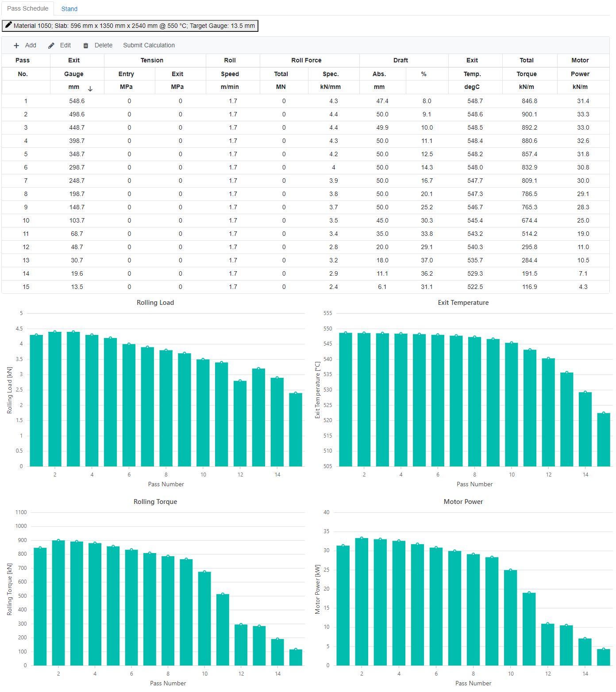Click the pencil icon beside Material 1050
The height and width of the screenshot is (692, 616).
(8, 25)
